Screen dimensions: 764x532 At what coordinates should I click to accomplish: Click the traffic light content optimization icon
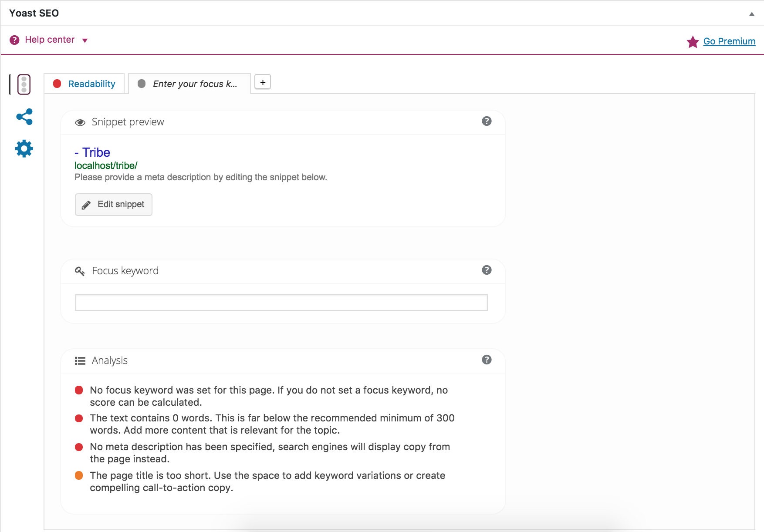pyautogui.click(x=24, y=84)
